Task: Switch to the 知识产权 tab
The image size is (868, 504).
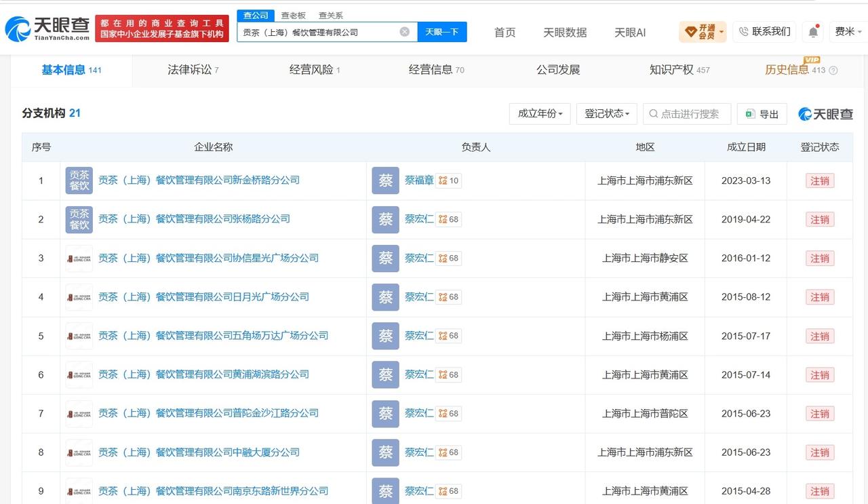Action: coord(679,70)
